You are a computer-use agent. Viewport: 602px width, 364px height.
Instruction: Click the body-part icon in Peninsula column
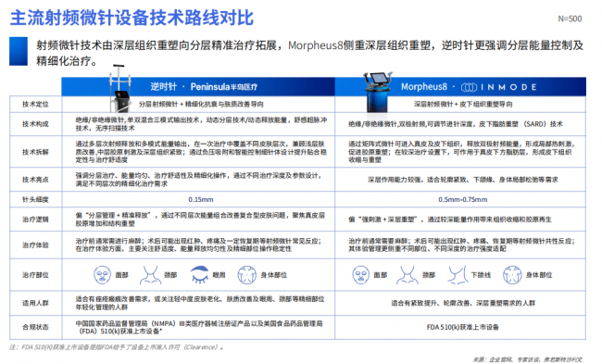(247, 275)
